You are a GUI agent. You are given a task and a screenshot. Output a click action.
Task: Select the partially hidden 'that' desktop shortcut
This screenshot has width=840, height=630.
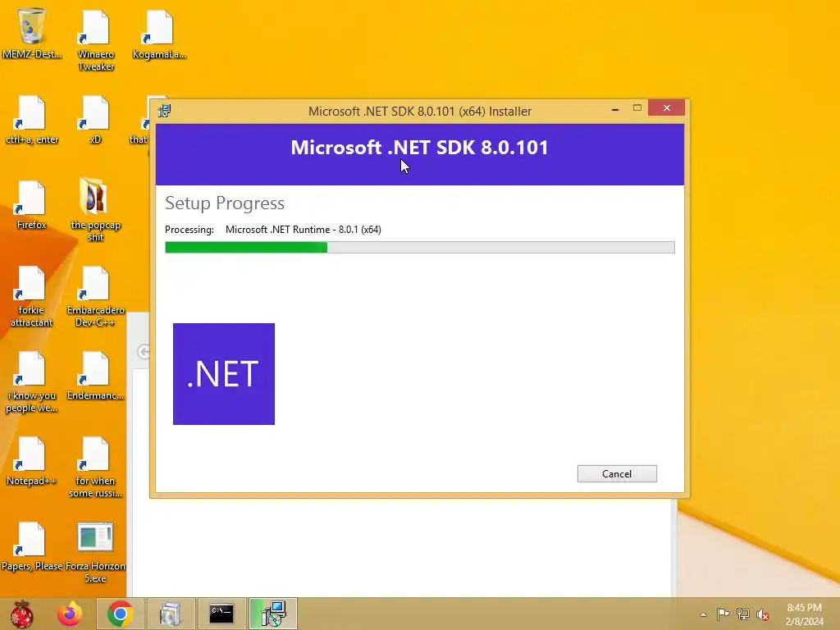tap(139, 120)
